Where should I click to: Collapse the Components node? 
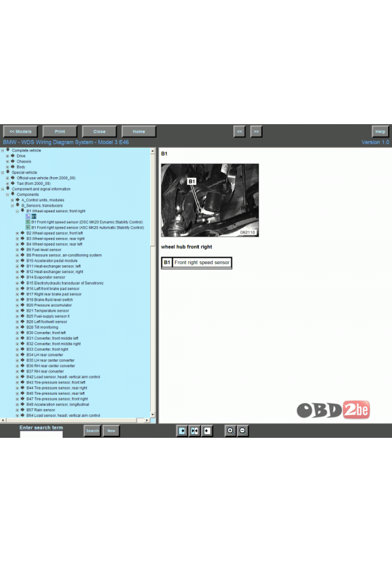[8, 195]
